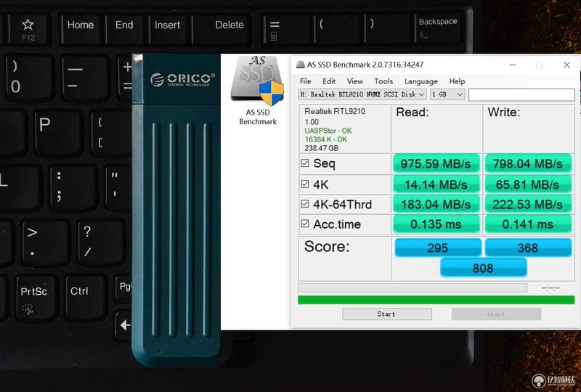Open the Edit menu
Image resolution: width=581 pixels, height=392 pixels.
pos(329,81)
